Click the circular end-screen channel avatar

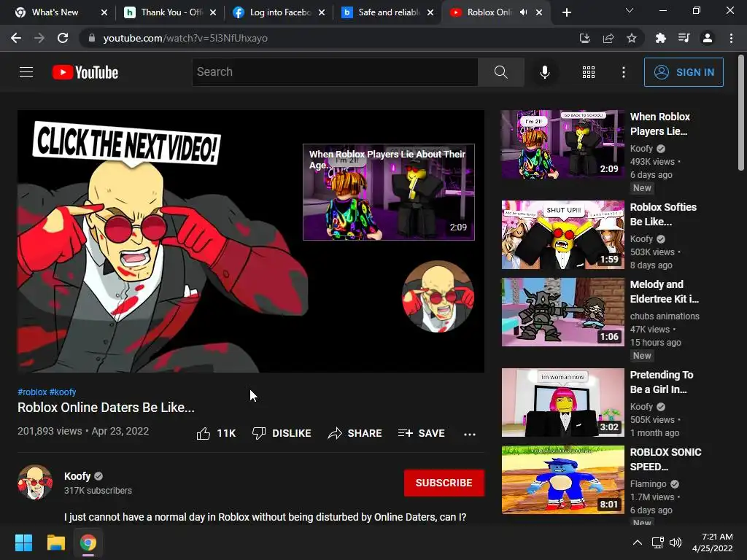point(438,296)
